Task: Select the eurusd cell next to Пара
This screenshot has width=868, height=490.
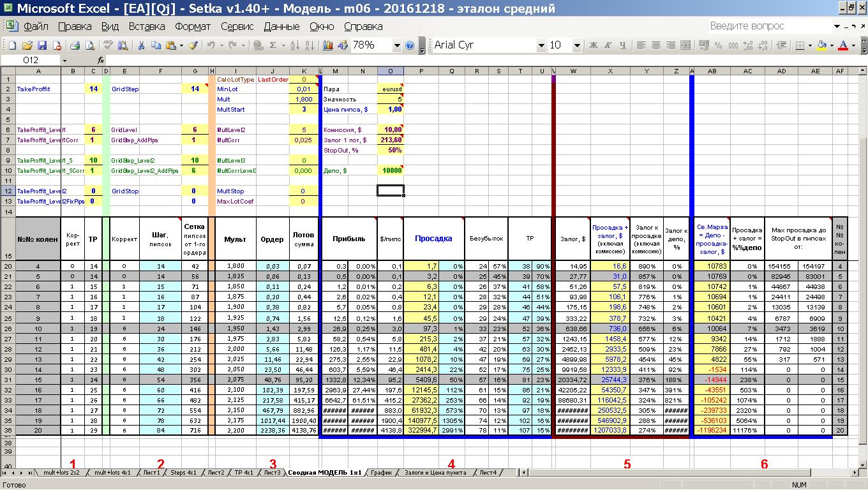Action: point(391,89)
